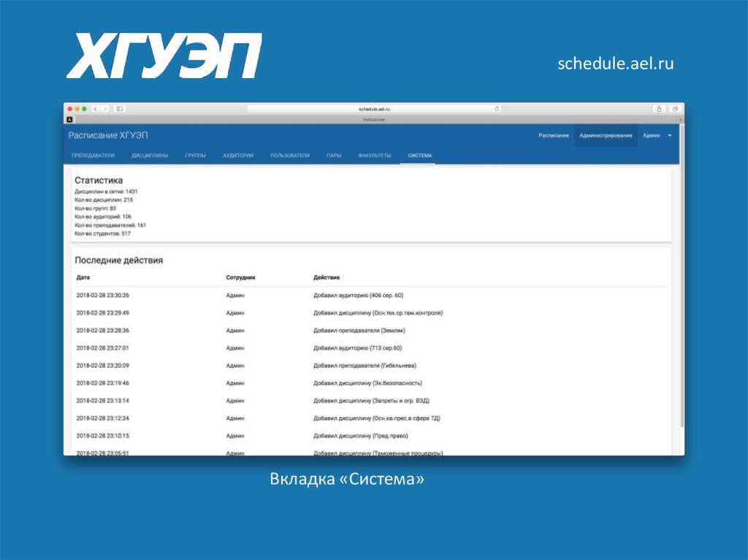748x560 pixels.
Task: Click action Добавил преподавателя (Земляк)
Action: 359,330
